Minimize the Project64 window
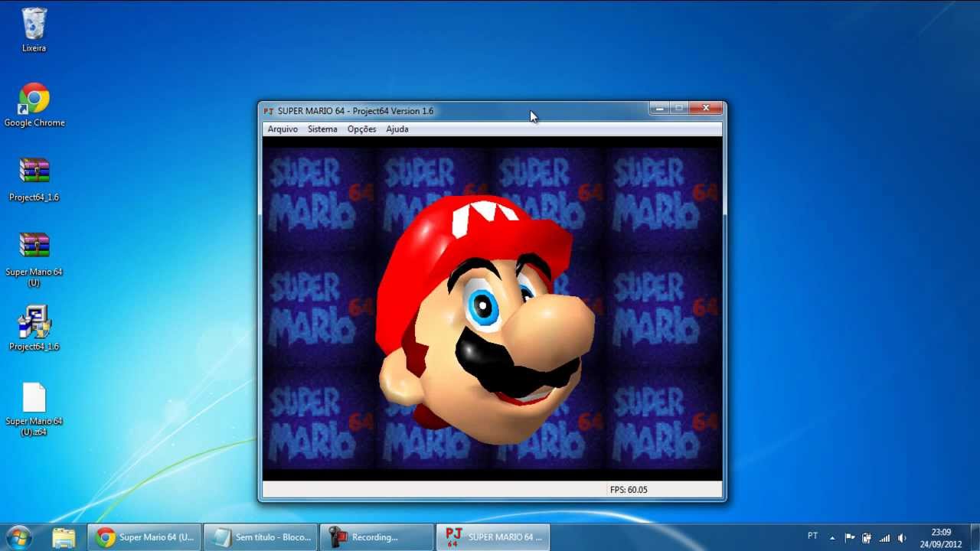The height and width of the screenshot is (551, 980). point(659,109)
